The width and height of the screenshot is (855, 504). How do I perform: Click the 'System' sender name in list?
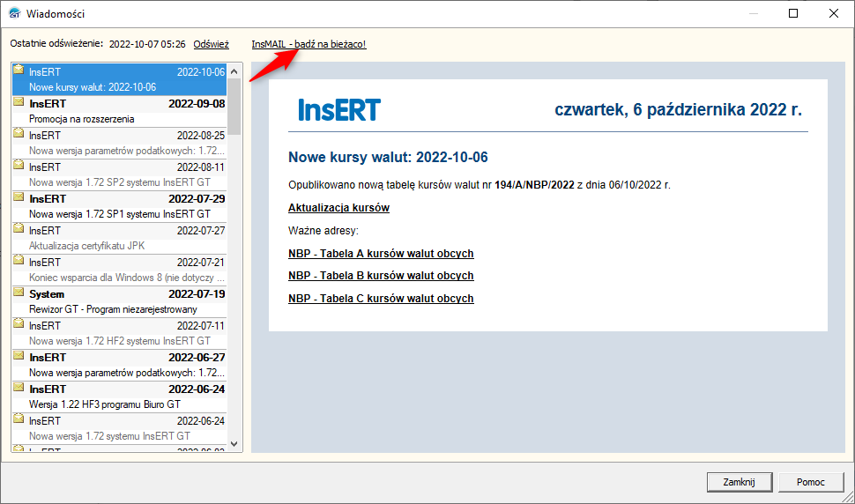(x=47, y=294)
